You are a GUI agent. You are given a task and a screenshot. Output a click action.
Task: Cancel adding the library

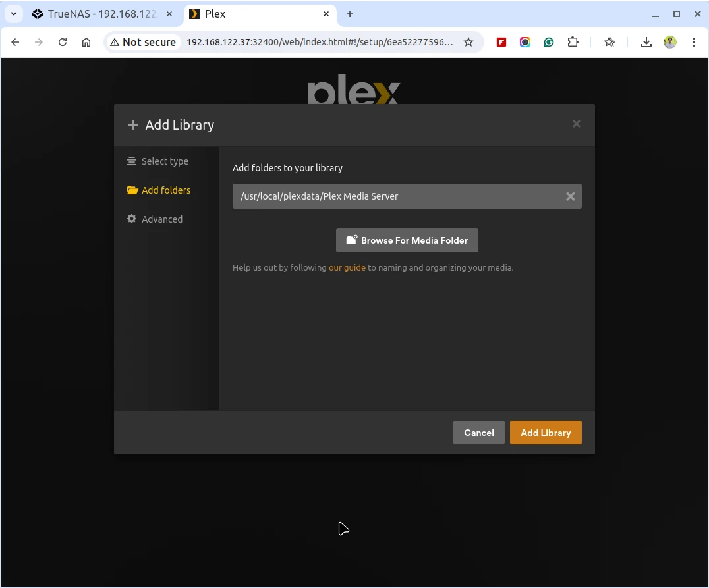479,433
